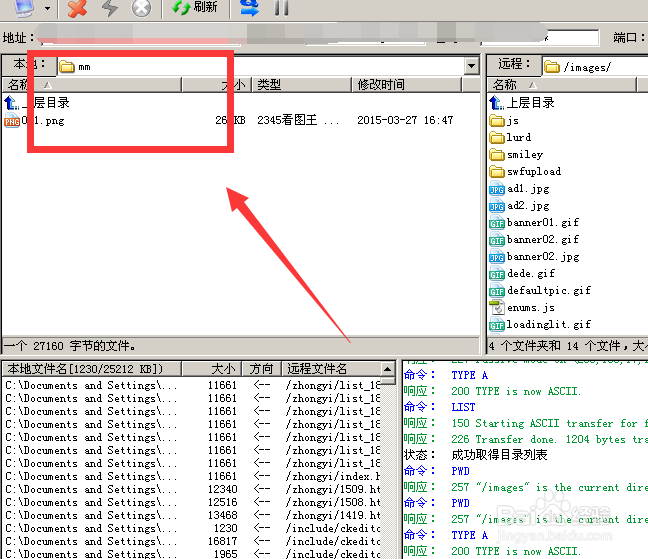This screenshot has height=559, width=648.
Task: Sort local files by 修改时间 column
Action: point(406,85)
